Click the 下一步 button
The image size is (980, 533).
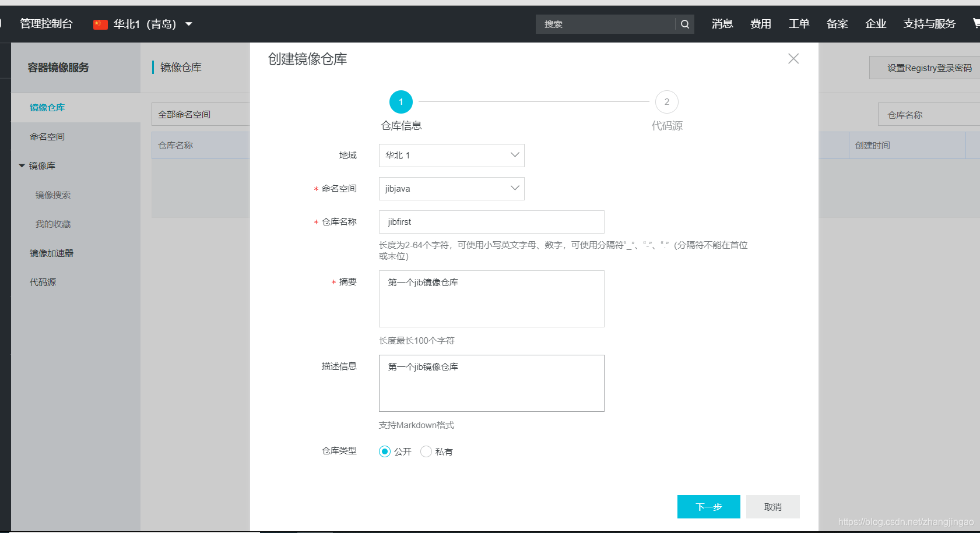pyautogui.click(x=709, y=507)
